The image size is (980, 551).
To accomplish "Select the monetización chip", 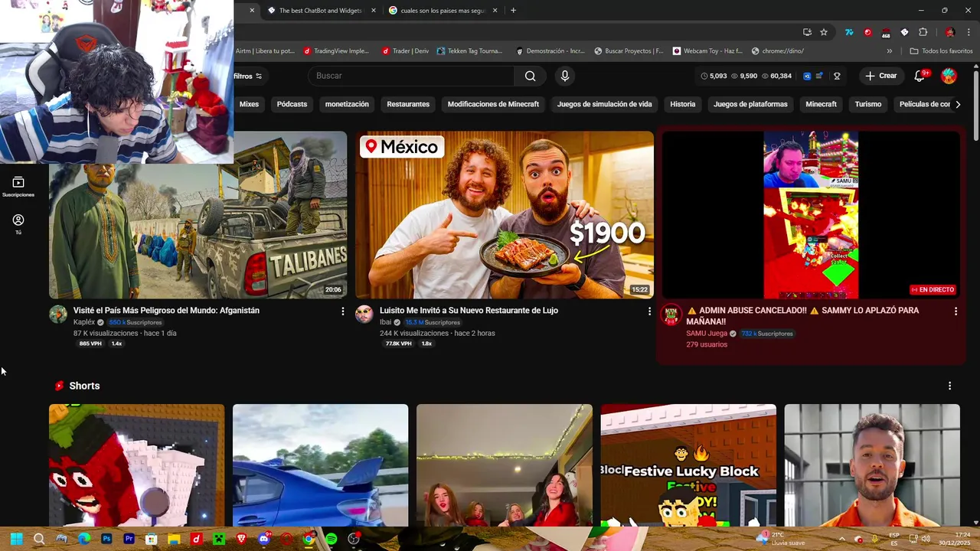I will tap(347, 104).
